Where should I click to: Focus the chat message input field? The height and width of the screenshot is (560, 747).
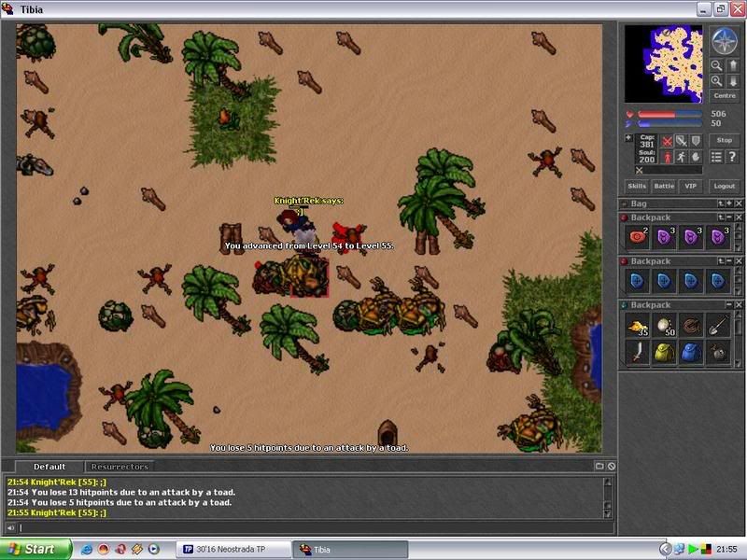315,527
